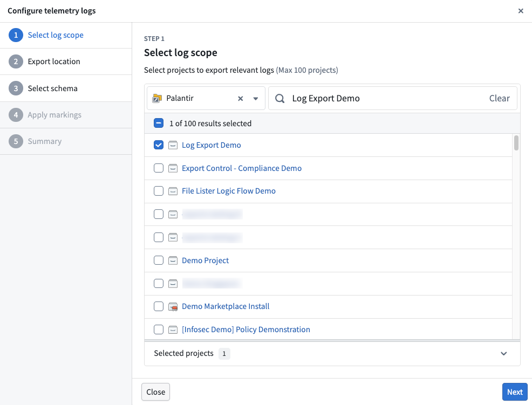Click the search magnifier icon
Screen dimensions: 532x405
[x=279, y=98]
